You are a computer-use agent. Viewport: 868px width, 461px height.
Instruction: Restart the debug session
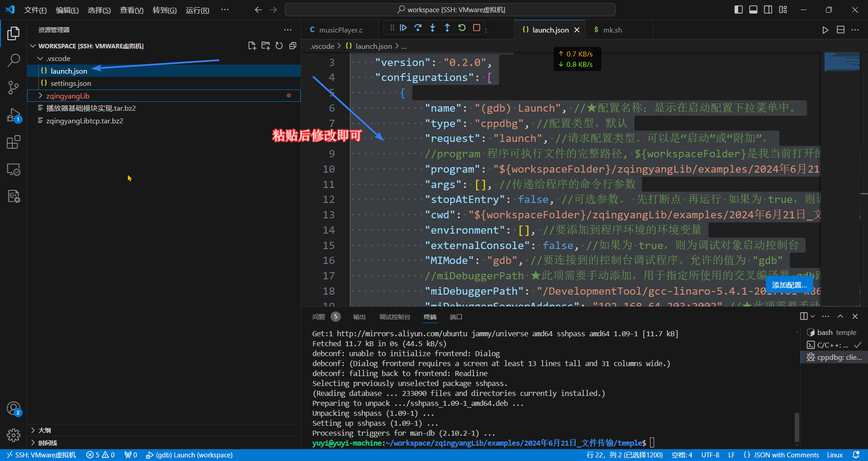(x=462, y=28)
